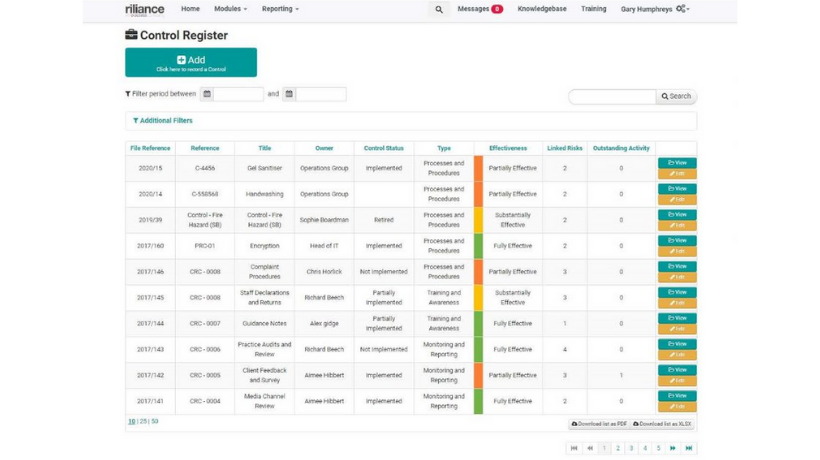View the Gel Sanitiser control
This screenshot has height=460, width=820.
pos(677,163)
